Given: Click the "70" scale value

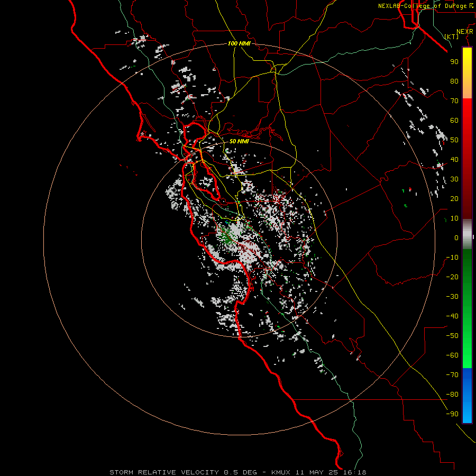Looking at the screenshot, I should [454, 101].
